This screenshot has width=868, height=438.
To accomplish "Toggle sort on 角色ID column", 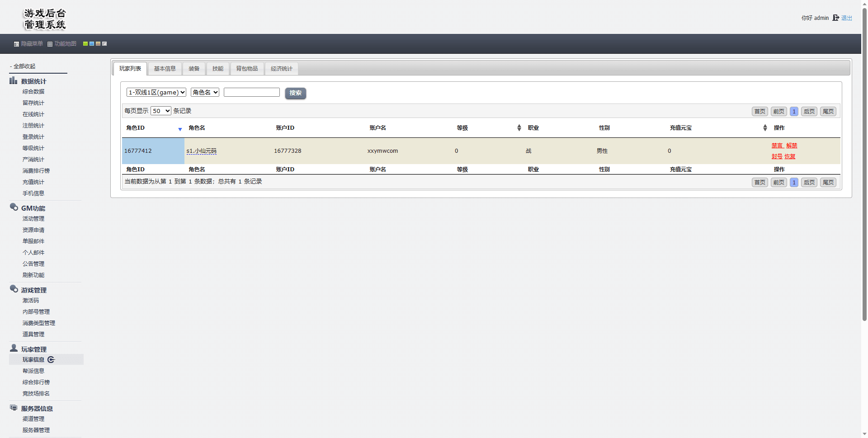I will [180, 129].
